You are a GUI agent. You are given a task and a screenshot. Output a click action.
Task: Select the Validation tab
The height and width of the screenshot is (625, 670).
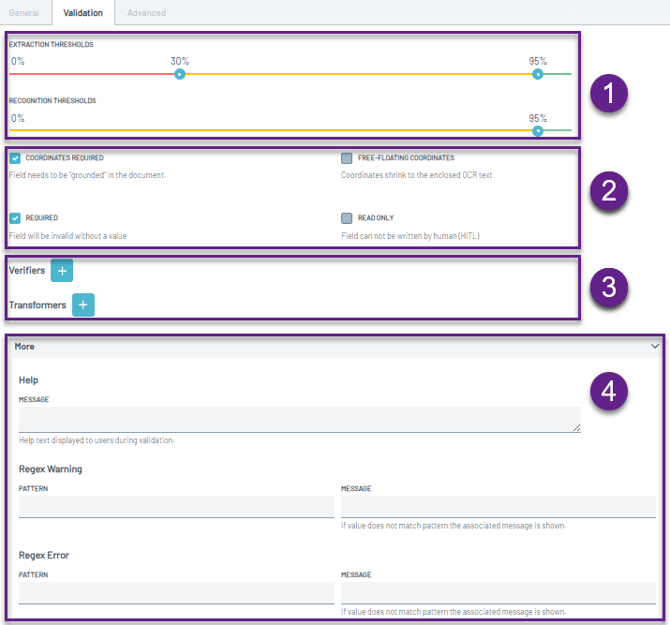point(82,13)
